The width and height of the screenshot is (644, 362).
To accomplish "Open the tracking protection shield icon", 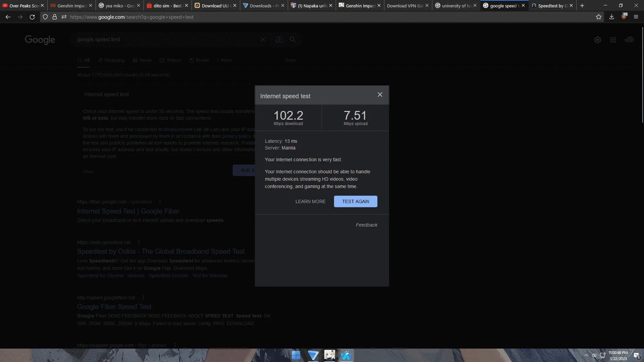I will (45, 17).
